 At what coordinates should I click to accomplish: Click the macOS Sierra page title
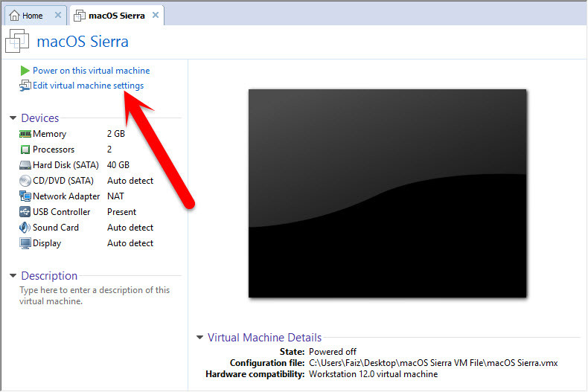click(83, 42)
